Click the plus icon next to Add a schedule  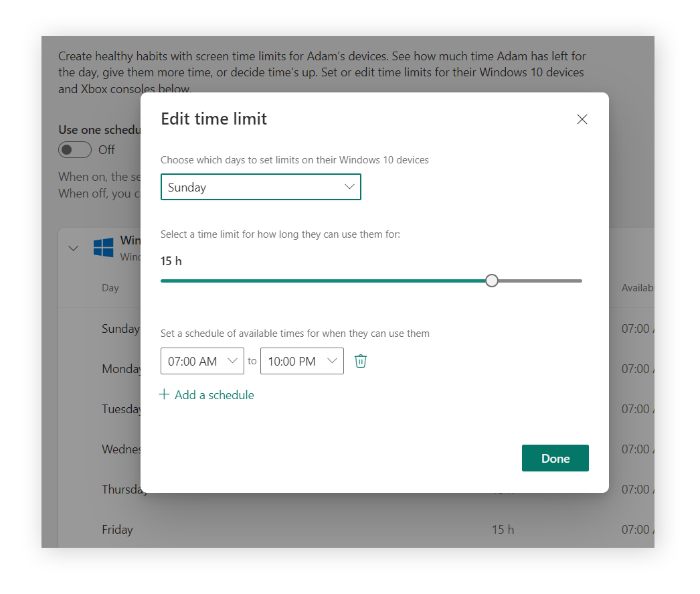(164, 394)
